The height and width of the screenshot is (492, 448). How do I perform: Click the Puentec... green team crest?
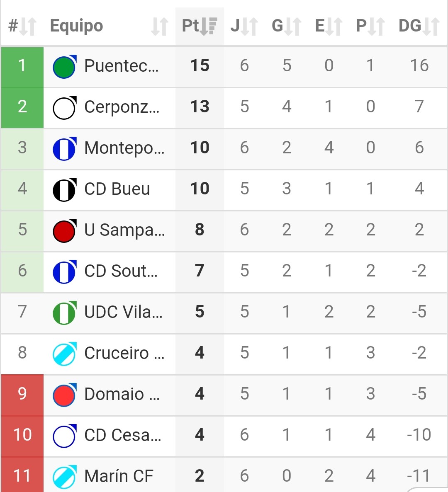[64, 67]
